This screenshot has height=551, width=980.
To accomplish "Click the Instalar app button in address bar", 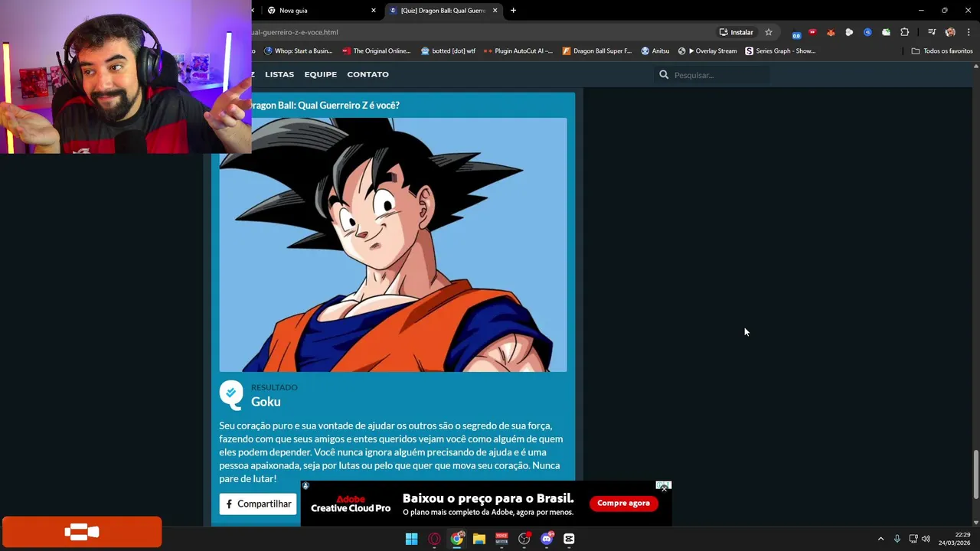I will click(x=736, y=32).
